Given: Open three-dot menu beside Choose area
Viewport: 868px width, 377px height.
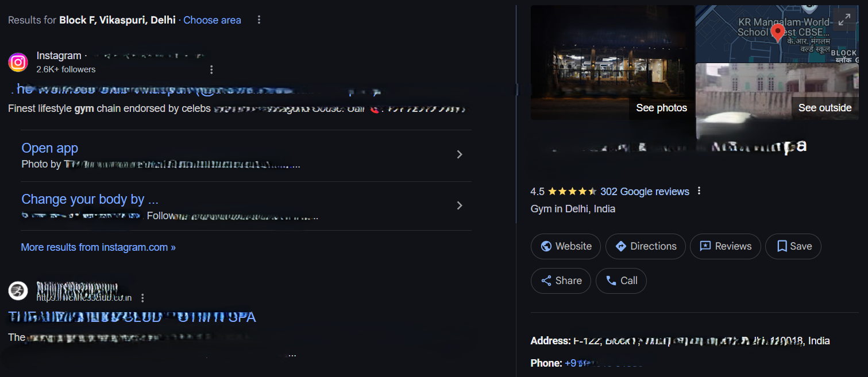Looking at the screenshot, I should (x=259, y=20).
